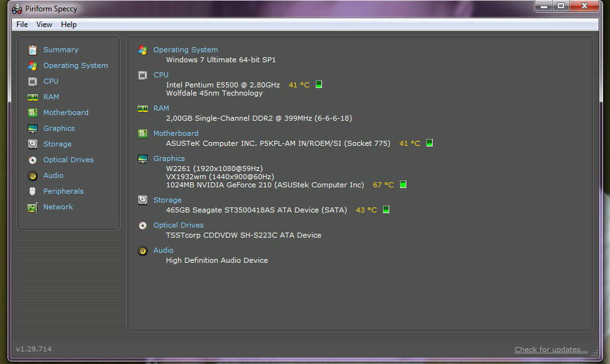Open the View menu
This screenshot has width=610, height=364.
tap(44, 25)
